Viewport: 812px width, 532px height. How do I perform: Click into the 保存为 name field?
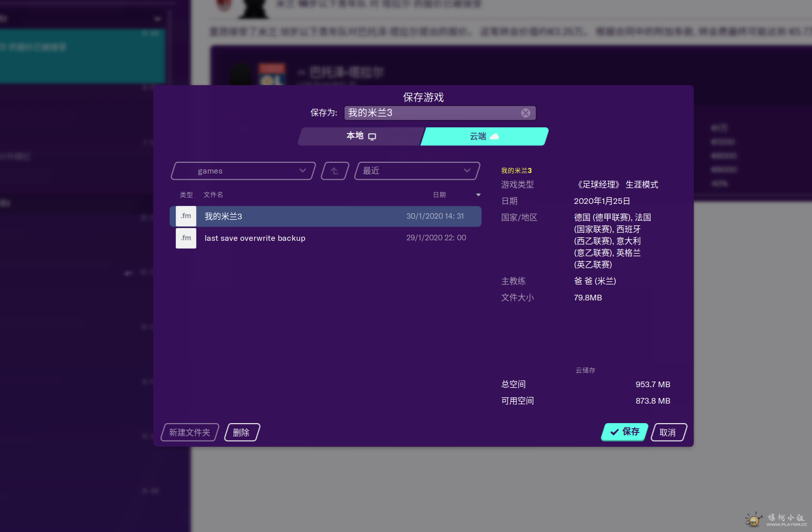pos(431,113)
